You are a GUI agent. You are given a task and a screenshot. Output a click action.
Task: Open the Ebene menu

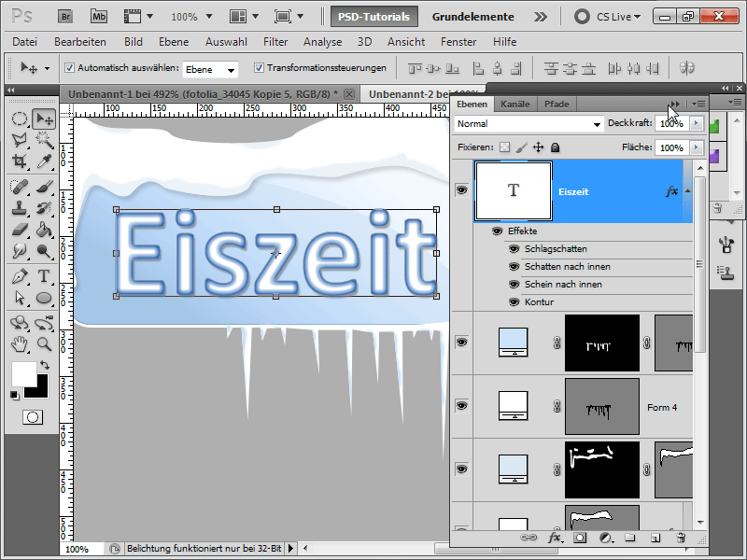click(174, 42)
